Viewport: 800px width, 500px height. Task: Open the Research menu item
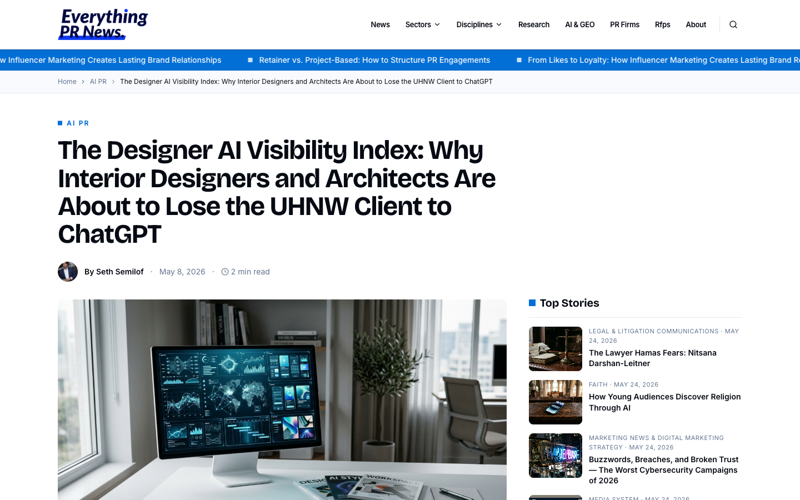(534, 24)
